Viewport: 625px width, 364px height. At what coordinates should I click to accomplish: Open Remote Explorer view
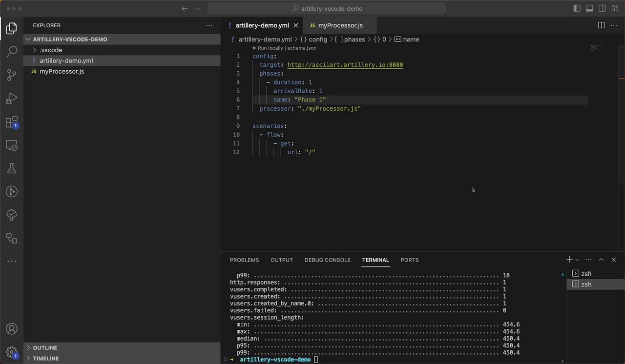12,145
